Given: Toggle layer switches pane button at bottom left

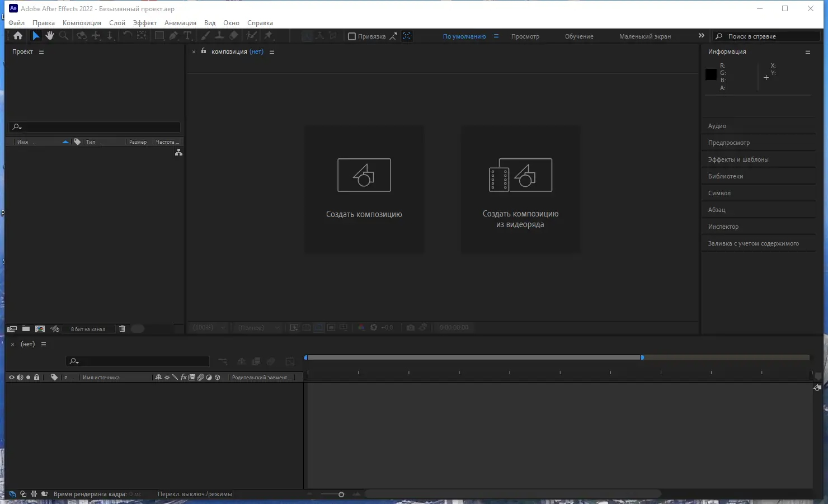Looking at the screenshot, I should 12,494.
